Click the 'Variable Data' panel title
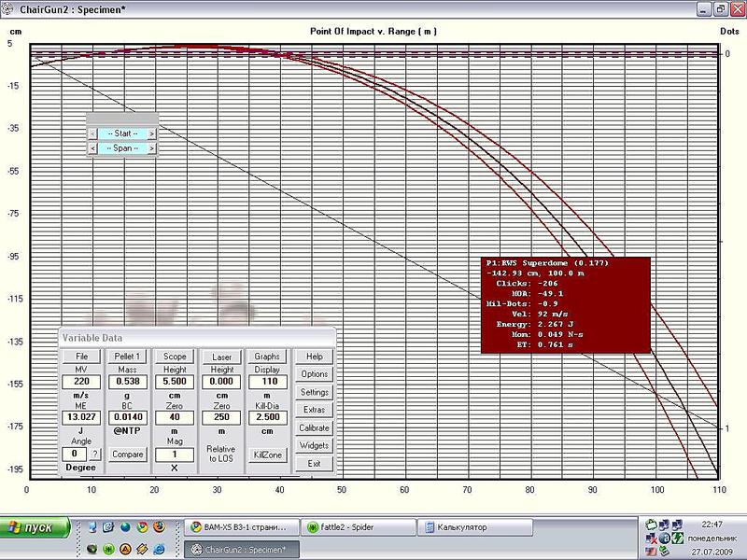The image size is (747, 560). [92, 338]
